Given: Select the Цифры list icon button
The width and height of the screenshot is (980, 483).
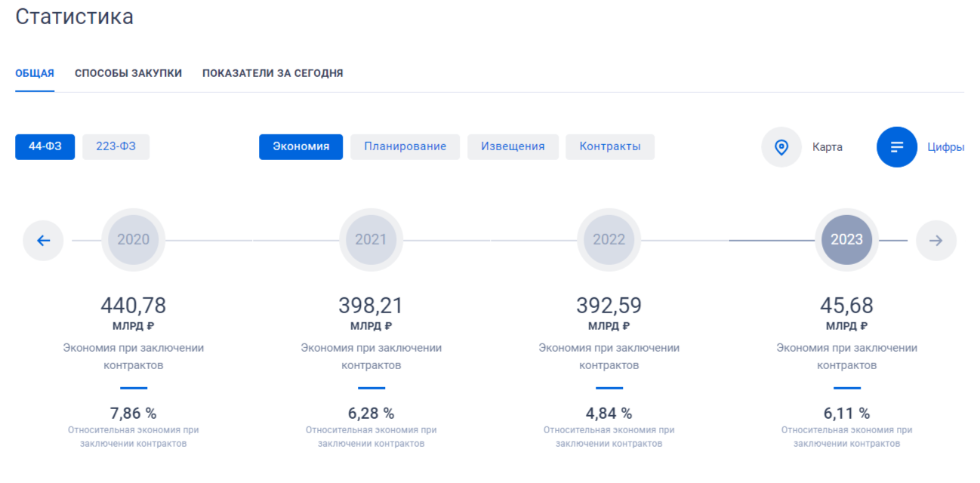Looking at the screenshot, I should pos(897,147).
